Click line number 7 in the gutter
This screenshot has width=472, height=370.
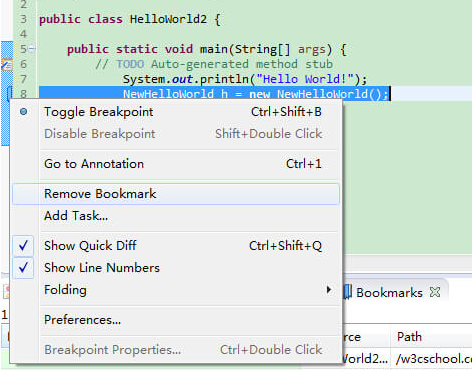click(23, 79)
